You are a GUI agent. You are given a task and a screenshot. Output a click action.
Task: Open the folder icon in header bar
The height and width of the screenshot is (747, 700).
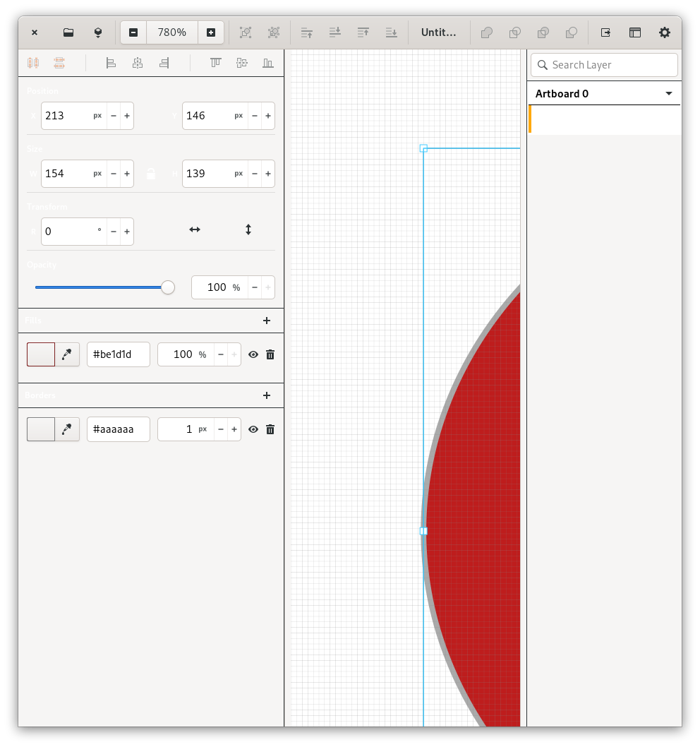pos(68,32)
